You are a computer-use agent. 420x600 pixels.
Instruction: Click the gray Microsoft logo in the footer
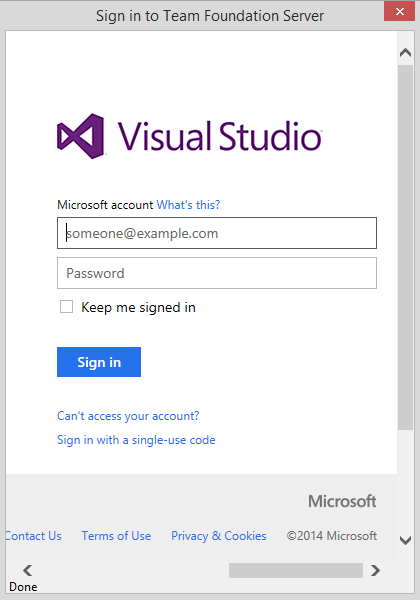pyautogui.click(x=342, y=501)
